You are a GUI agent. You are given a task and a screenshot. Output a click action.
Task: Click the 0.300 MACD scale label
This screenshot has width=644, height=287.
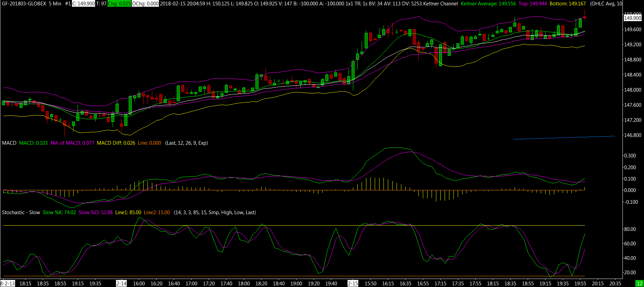coord(630,156)
